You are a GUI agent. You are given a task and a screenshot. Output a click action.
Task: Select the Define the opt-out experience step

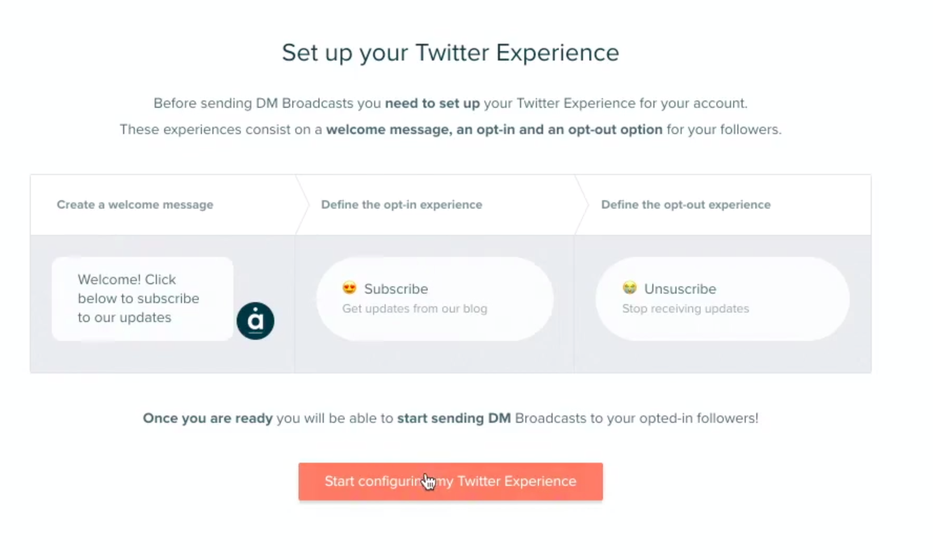686,205
